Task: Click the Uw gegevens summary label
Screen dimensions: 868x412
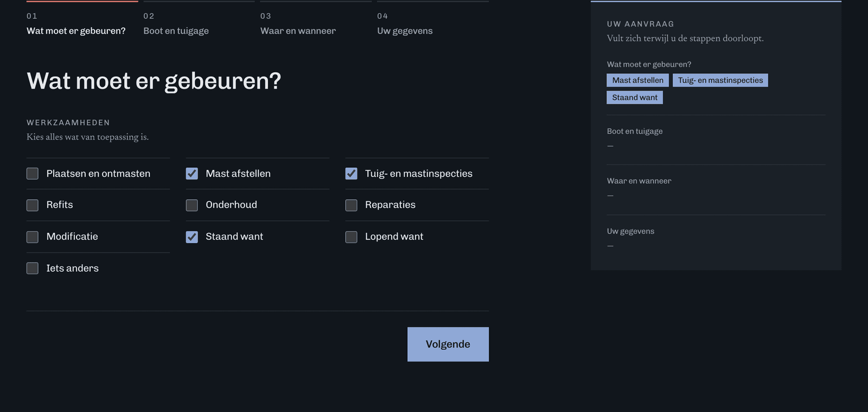Action: (x=631, y=231)
